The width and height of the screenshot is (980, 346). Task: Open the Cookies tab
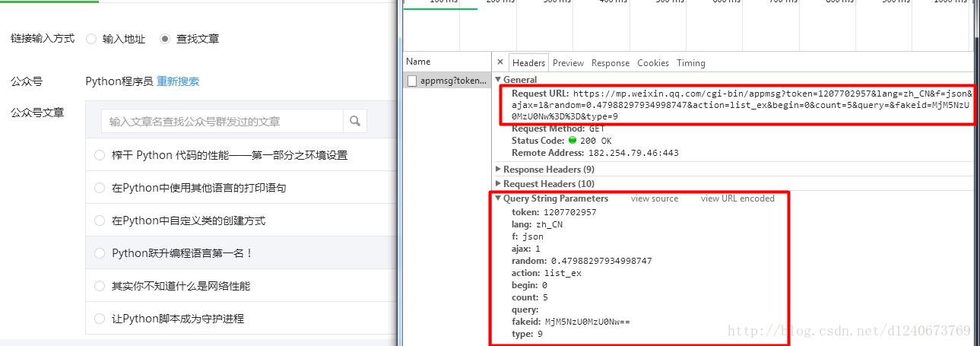click(x=652, y=63)
